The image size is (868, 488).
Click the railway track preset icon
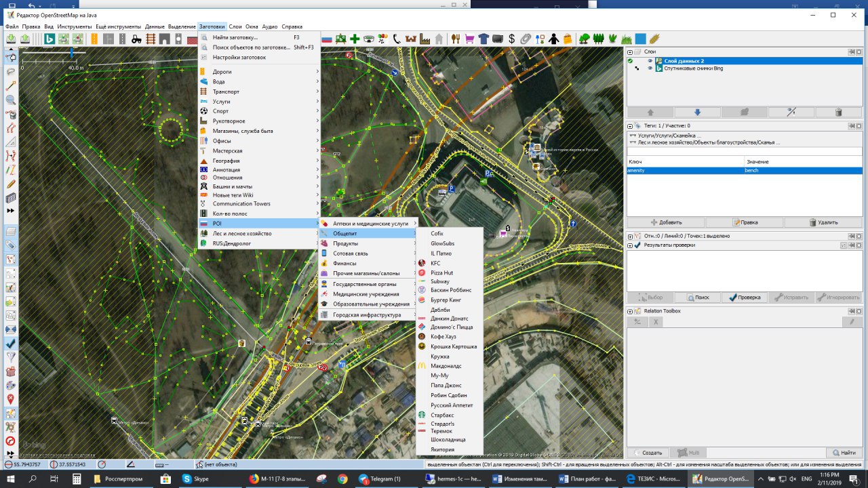pyautogui.click(x=151, y=39)
